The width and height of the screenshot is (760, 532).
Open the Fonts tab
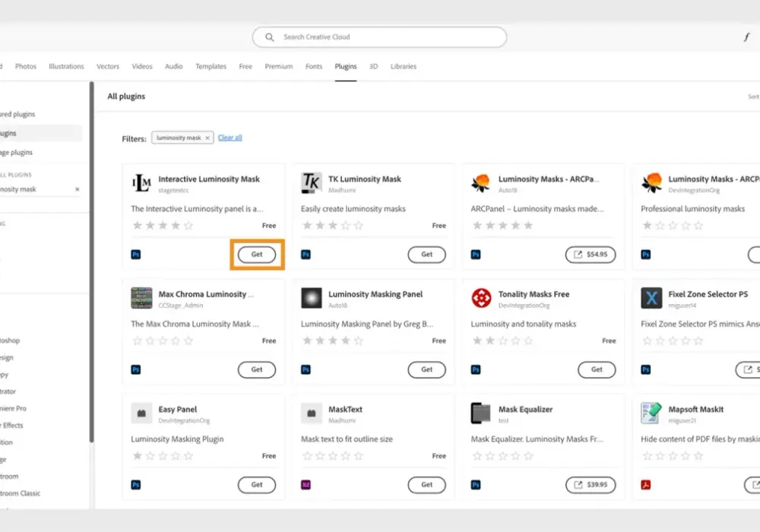click(x=314, y=66)
